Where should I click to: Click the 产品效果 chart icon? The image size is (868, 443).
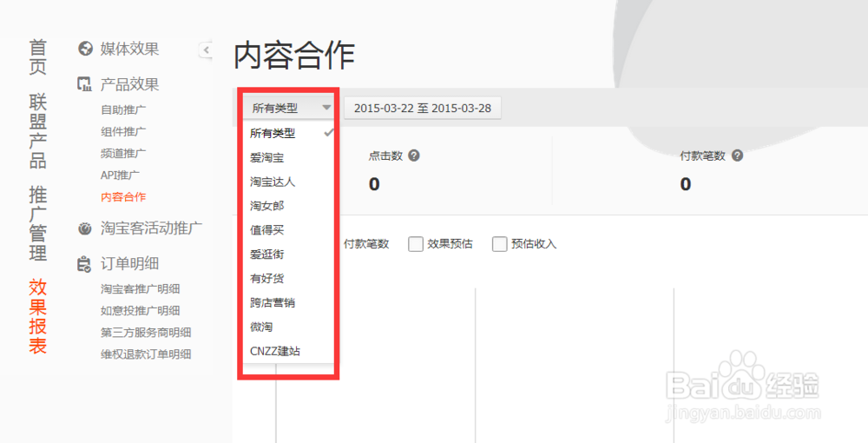[x=84, y=84]
